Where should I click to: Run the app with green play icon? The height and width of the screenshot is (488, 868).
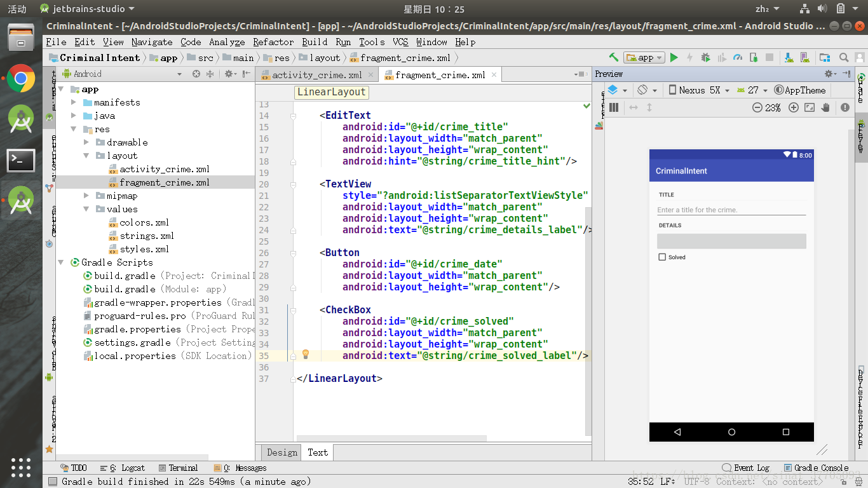[674, 57]
